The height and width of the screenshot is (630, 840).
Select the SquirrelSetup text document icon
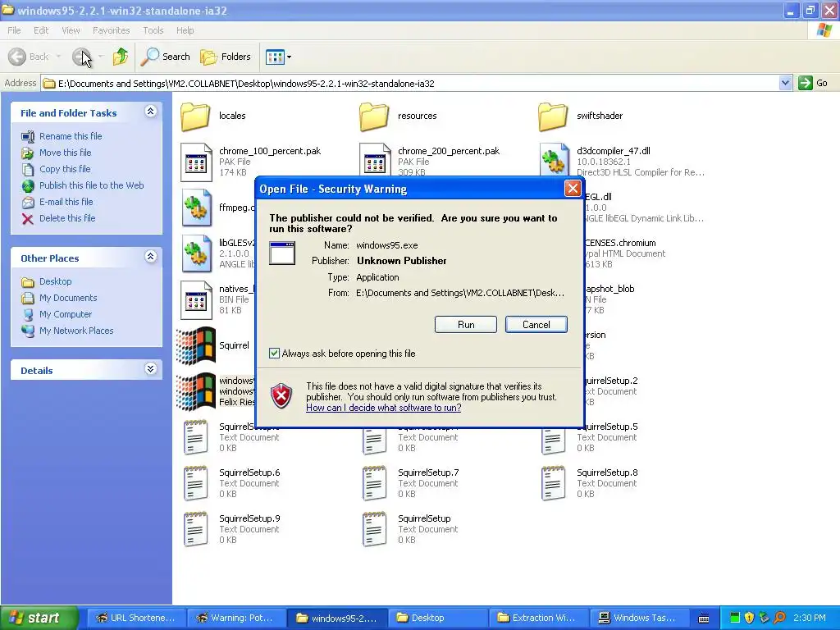coord(374,529)
